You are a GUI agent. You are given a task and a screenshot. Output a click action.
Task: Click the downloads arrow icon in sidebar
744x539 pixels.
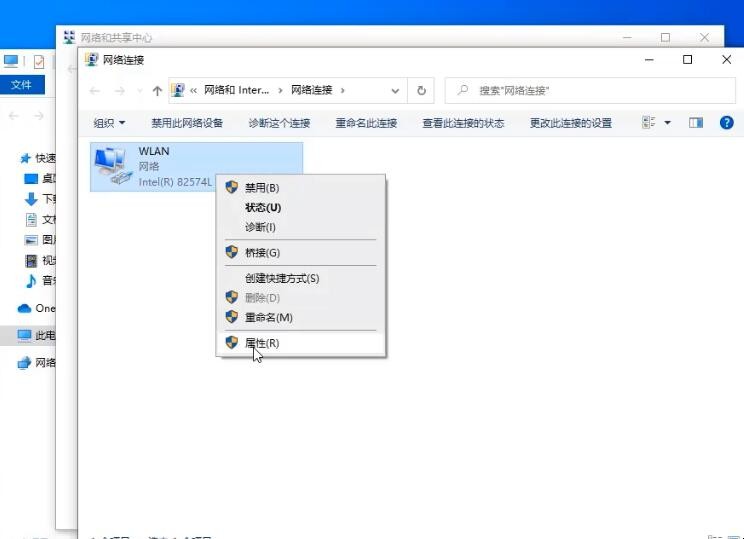[x=31, y=199]
